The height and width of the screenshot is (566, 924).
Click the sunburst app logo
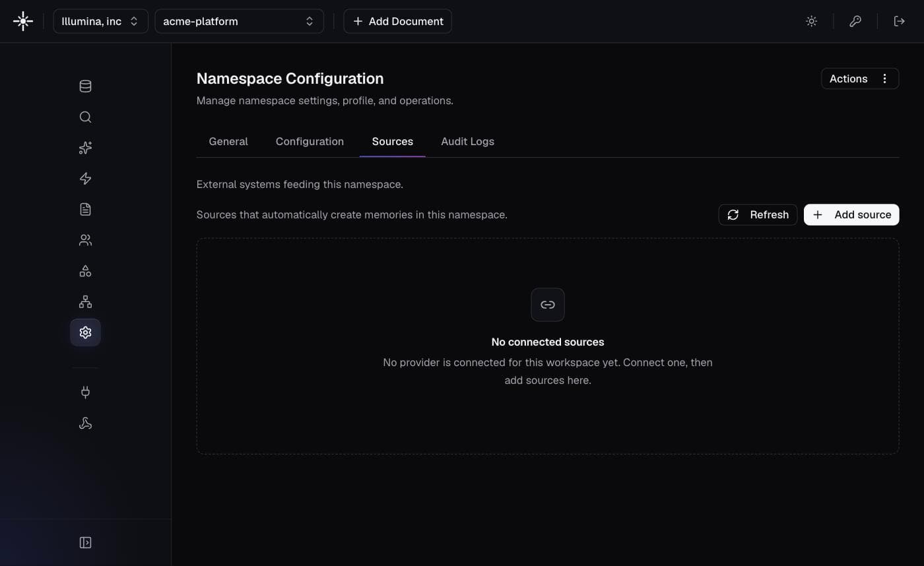[23, 21]
